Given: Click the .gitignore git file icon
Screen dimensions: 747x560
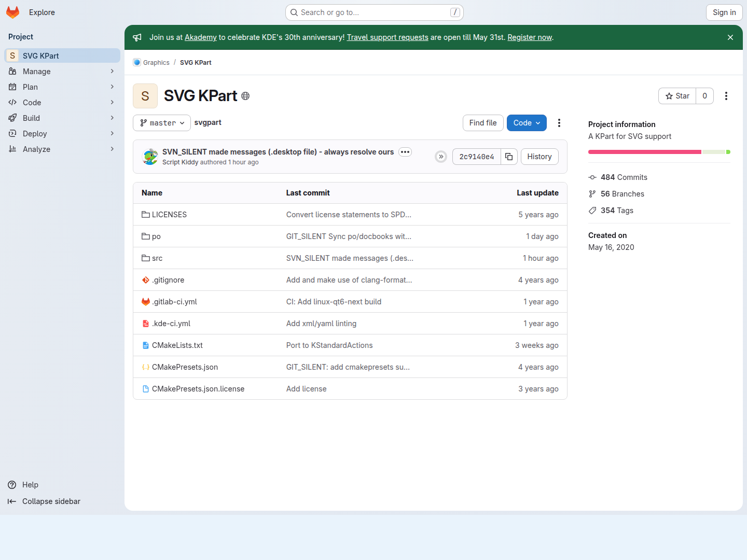Looking at the screenshot, I should click(x=146, y=280).
